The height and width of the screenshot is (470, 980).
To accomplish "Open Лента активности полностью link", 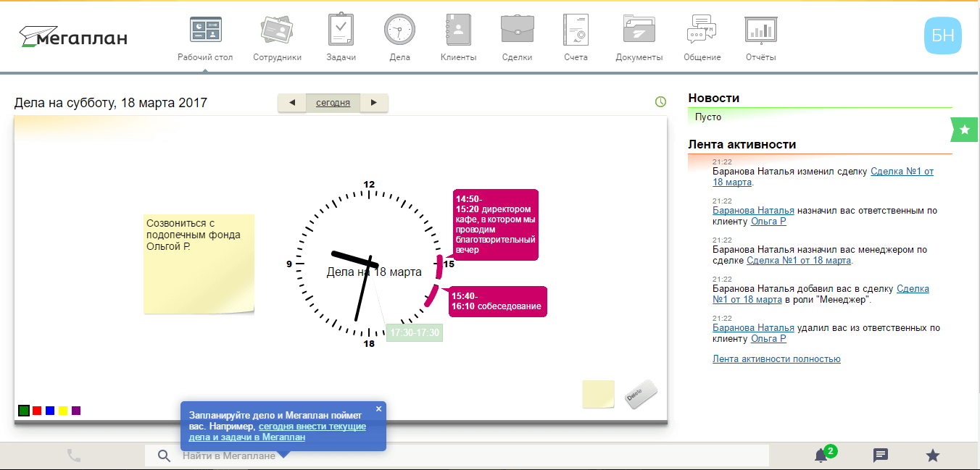I will 776,358.
